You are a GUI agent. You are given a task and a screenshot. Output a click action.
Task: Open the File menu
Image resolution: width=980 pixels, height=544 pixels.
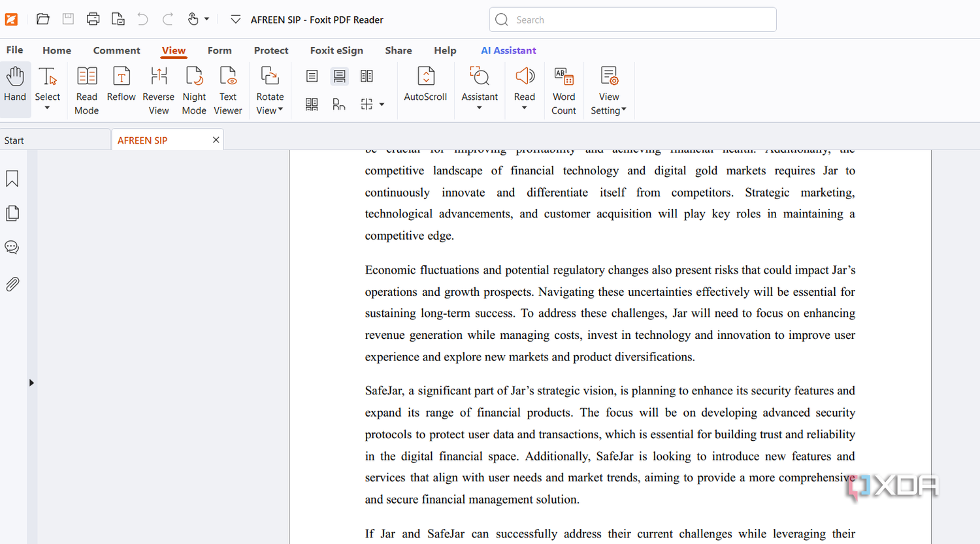point(14,50)
